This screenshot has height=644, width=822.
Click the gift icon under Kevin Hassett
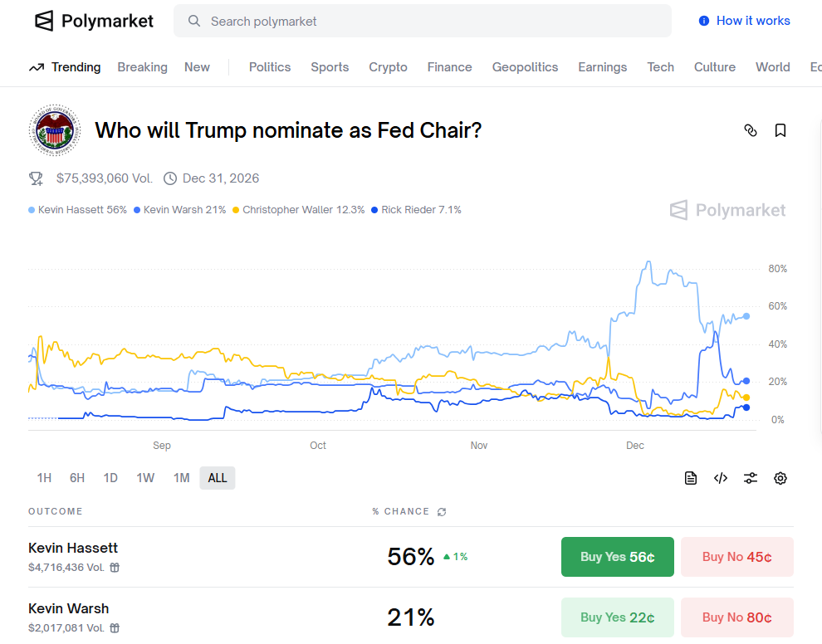click(x=115, y=568)
